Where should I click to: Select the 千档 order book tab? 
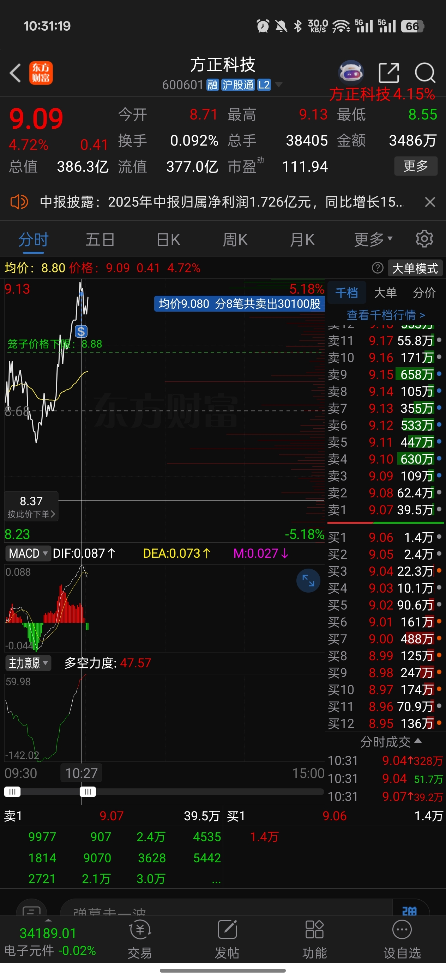pyautogui.click(x=346, y=293)
